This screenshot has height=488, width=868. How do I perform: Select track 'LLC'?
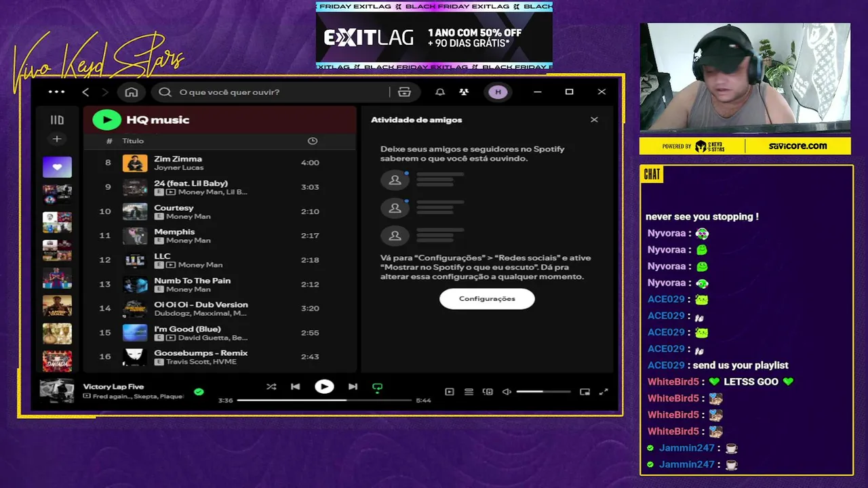pos(220,260)
